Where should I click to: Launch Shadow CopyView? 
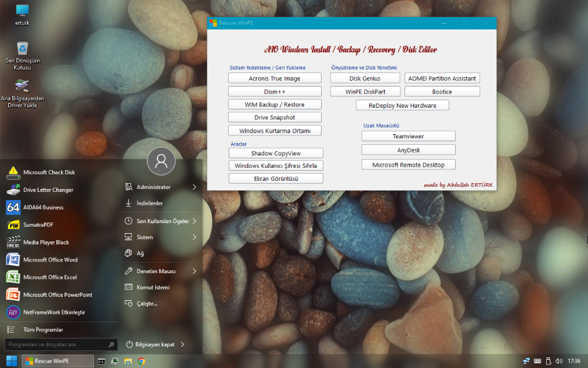pos(276,153)
